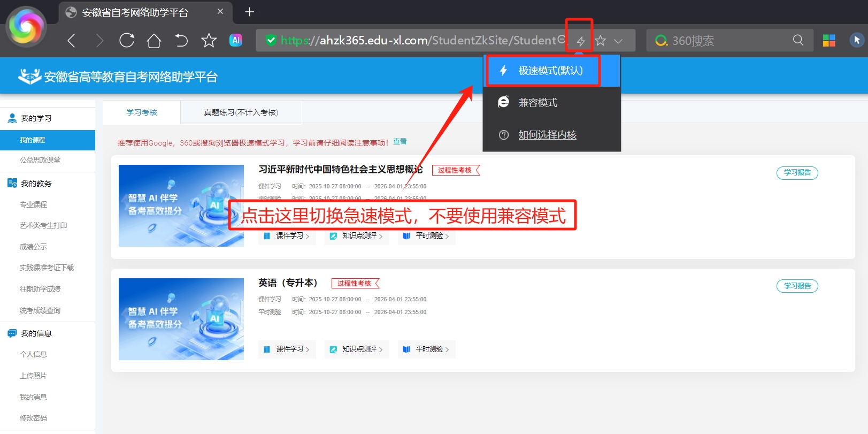Viewport: 868px width, 434px height.
Task: Select 兼容模式 option
Action: pos(551,102)
